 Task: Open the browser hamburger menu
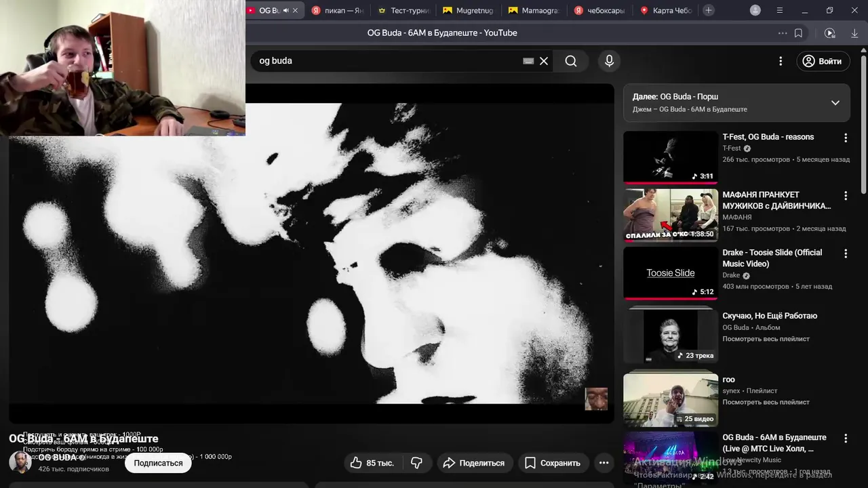pyautogui.click(x=780, y=10)
